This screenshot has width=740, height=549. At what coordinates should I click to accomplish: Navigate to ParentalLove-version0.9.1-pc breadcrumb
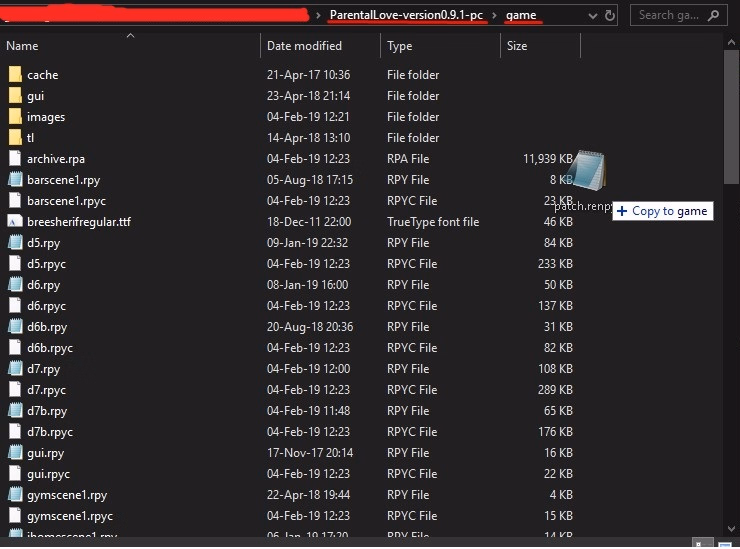pos(408,15)
